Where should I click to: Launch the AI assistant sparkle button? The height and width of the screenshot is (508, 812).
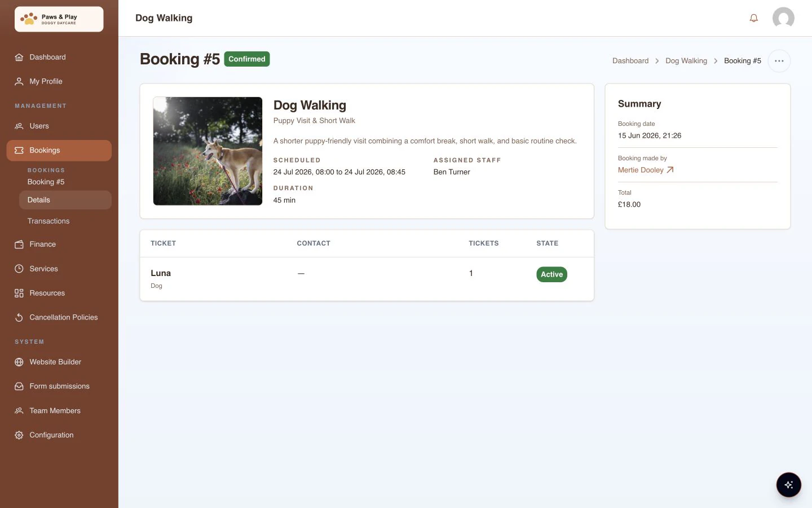click(x=788, y=485)
